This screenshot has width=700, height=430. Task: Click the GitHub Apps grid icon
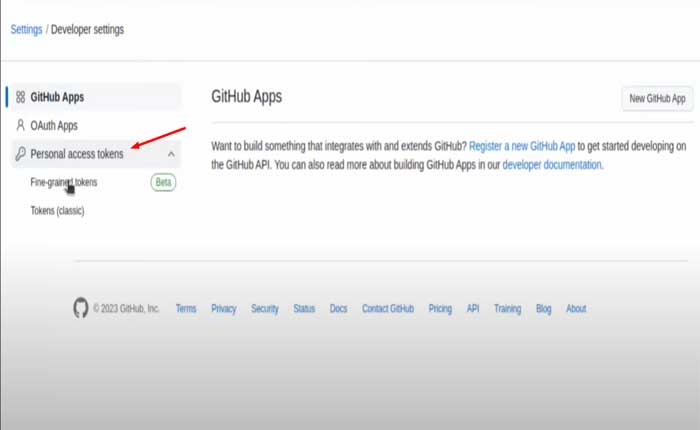21,97
